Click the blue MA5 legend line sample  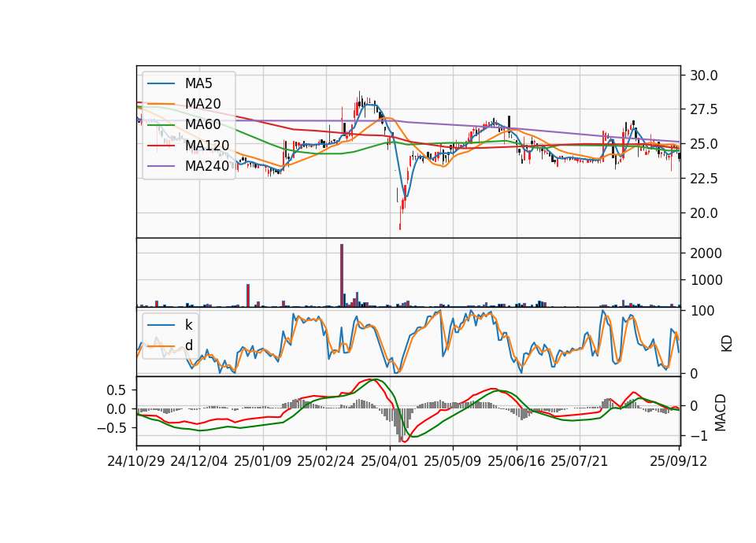pos(161,83)
